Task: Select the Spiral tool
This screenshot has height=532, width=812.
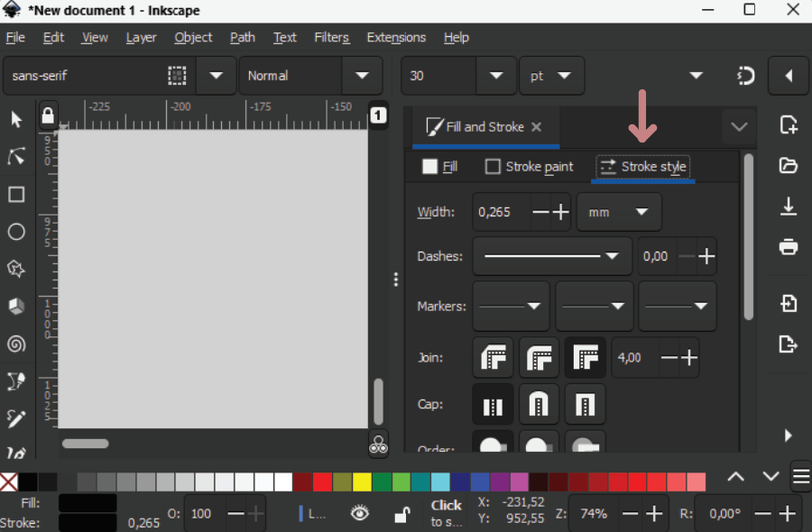Action: pos(16,344)
